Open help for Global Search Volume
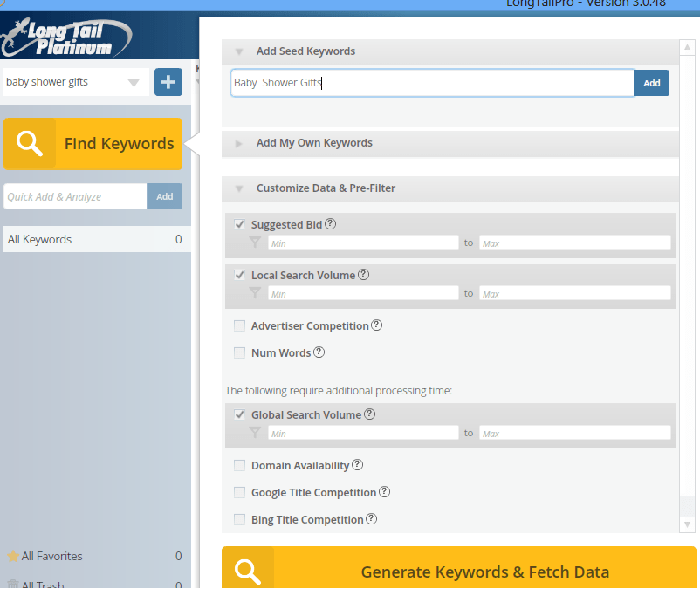700x616 pixels. pyautogui.click(x=370, y=414)
